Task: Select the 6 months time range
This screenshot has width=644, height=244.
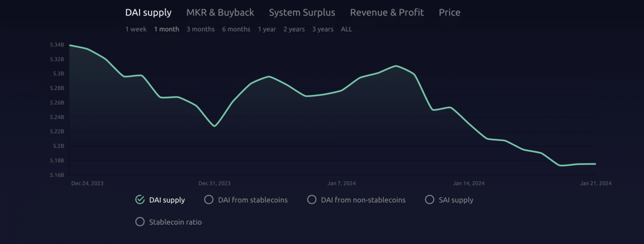Action: (236, 29)
